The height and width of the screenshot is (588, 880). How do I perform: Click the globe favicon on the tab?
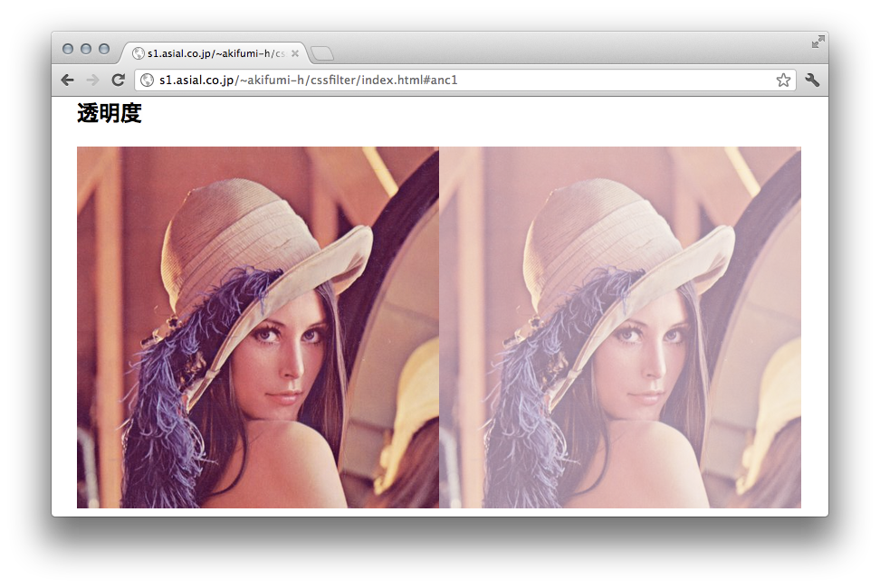139,53
